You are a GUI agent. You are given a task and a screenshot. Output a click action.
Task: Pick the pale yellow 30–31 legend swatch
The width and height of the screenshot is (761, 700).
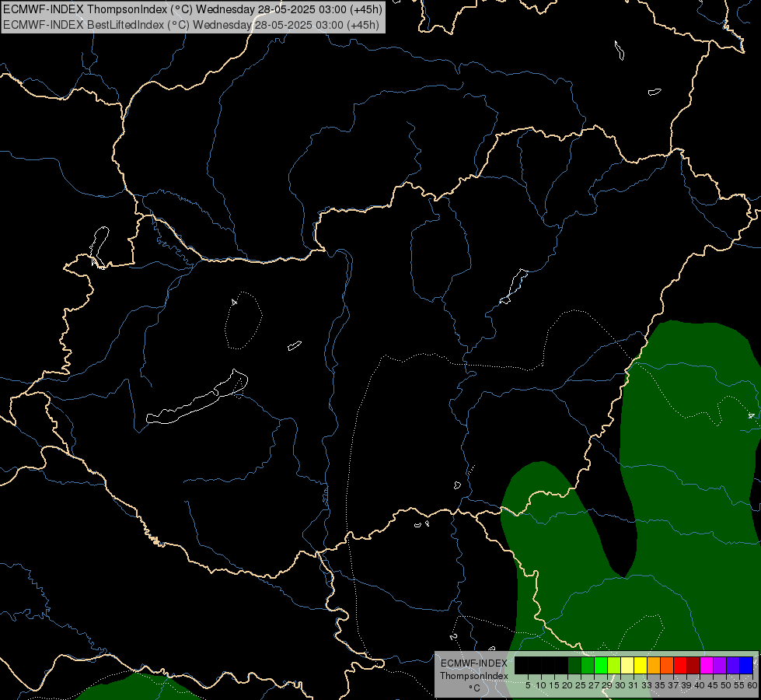tap(627, 665)
